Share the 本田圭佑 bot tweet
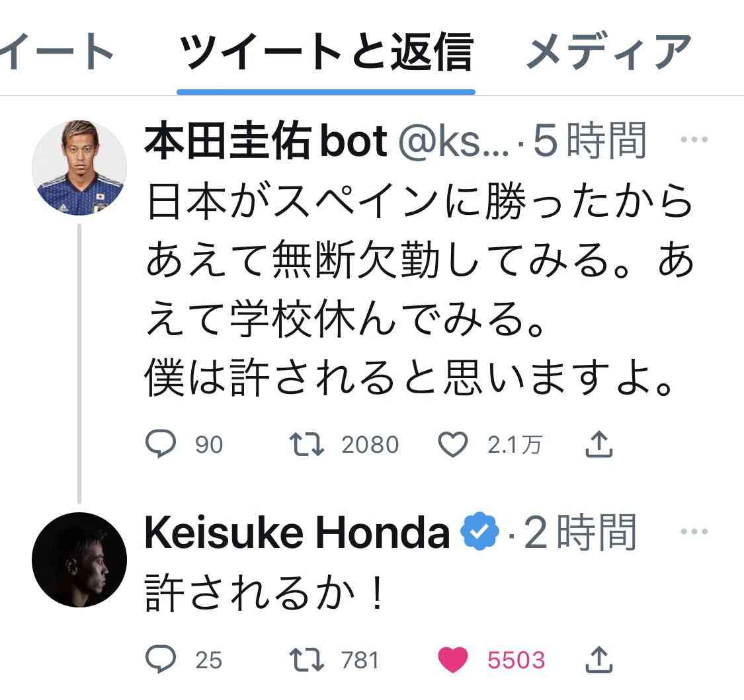 [x=600, y=445]
